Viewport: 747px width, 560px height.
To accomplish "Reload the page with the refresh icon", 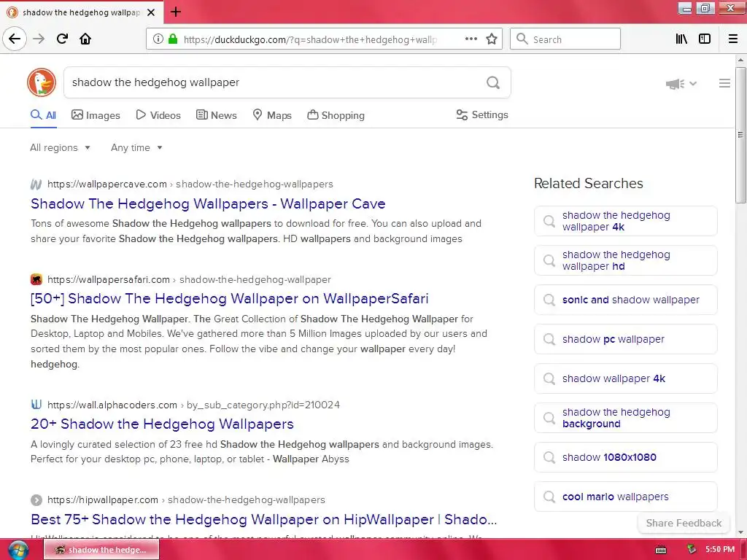I will (x=62, y=39).
